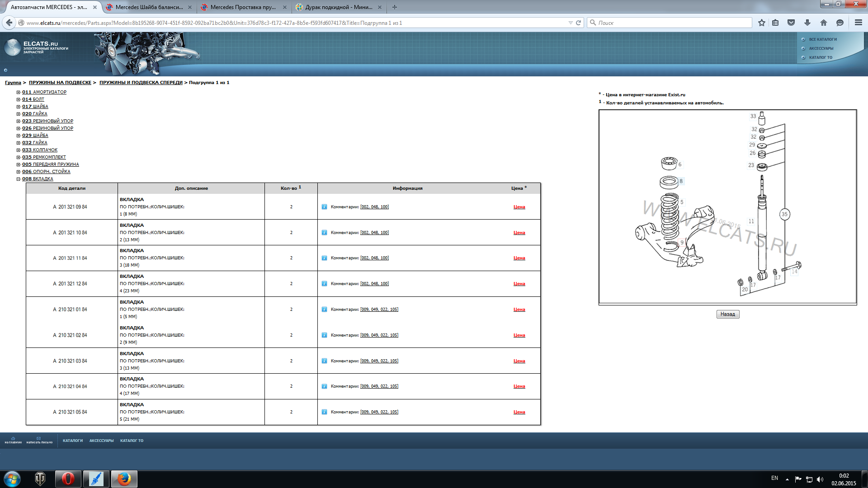Expand the 020 ГАЙКА tree node
This screenshot has height=488, width=868.
[x=19, y=114]
